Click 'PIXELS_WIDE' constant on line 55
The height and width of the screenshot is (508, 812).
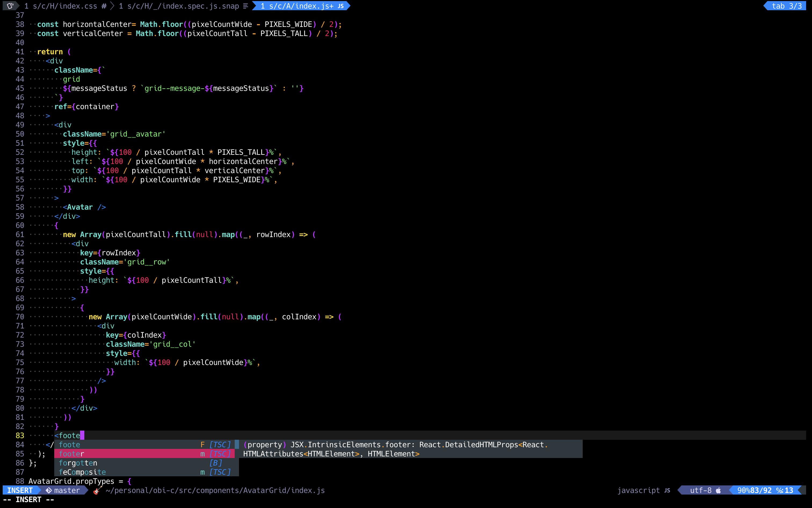pos(237,180)
